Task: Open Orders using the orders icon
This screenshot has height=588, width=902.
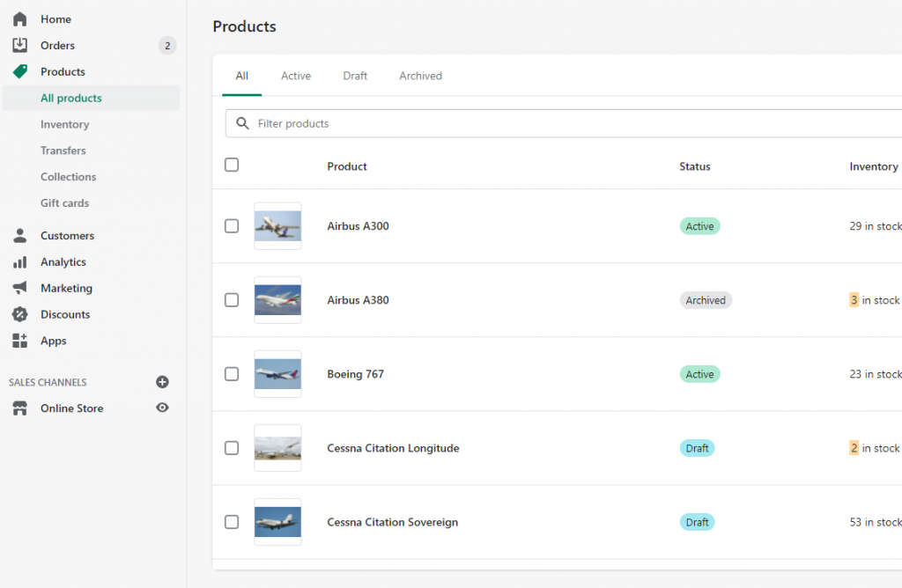Action: [x=21, y=45]
